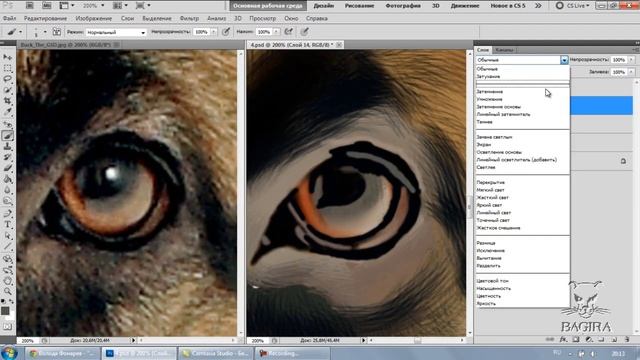Select the Line shape tool

pos(7,246)
